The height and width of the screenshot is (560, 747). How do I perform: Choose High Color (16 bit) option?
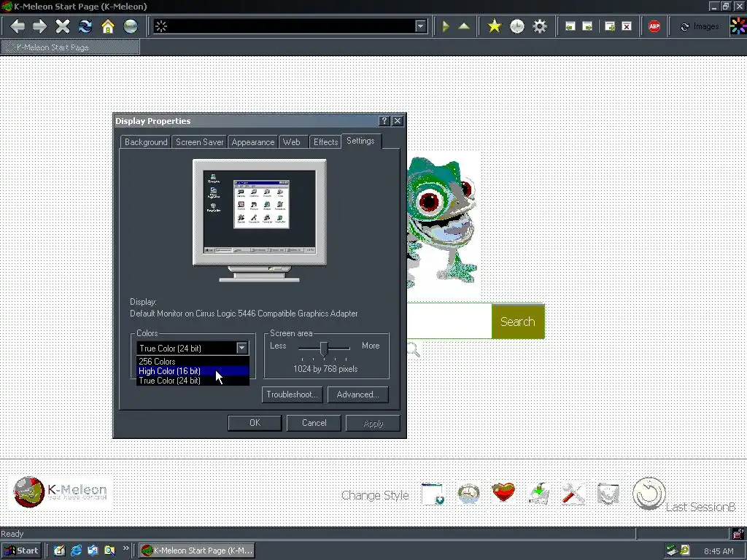coord(193,371)
